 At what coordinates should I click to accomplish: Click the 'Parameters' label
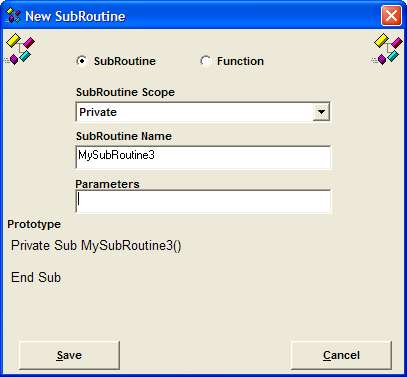[x=107, y=184]
